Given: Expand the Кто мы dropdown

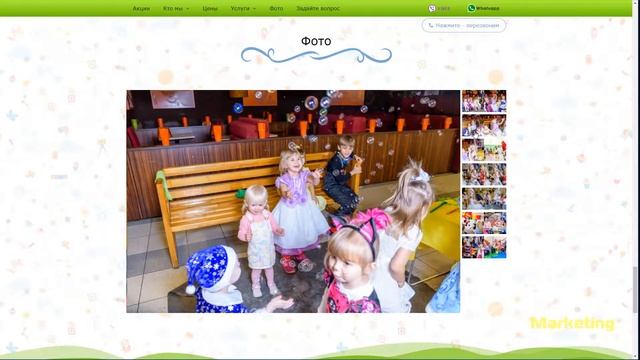Looking at the screenshot, I should 176,9.
